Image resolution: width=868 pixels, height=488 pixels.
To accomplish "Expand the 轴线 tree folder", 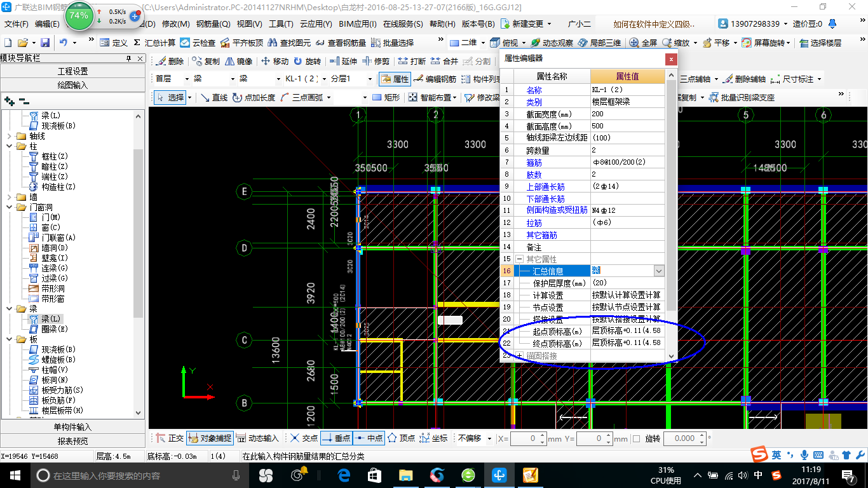I will tap(8, 136).
